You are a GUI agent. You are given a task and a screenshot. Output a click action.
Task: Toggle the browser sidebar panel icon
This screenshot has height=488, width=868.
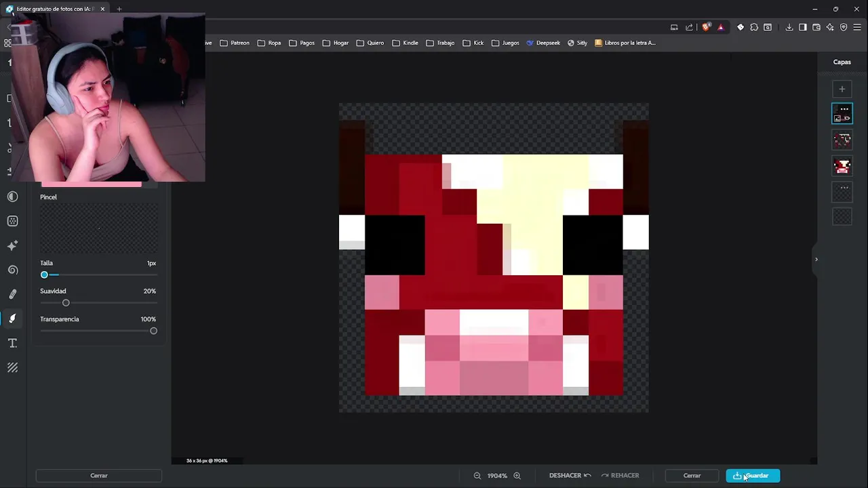click(x=803, y=27)
